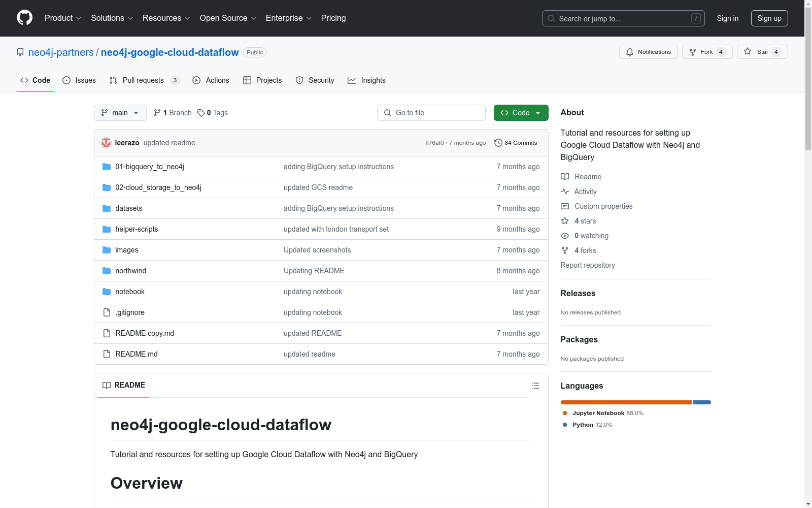Open the Pricing page link
Viewport: 812px width, 508px height.
[333, 18]
